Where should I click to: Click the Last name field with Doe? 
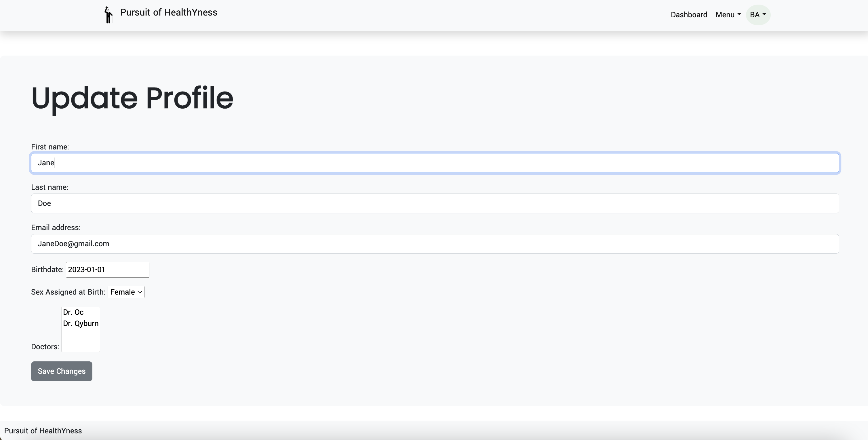point(435,203)
